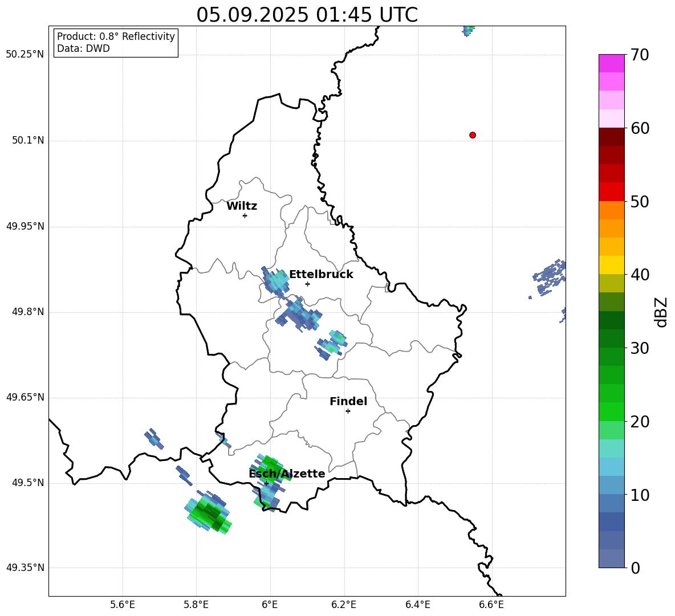
Task: Select the Ettelbruck city label
Action: tap(321, 275)
